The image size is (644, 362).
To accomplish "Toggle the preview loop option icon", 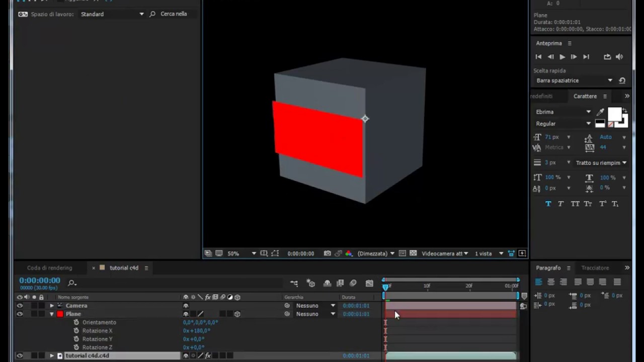I will (x=607, y=57).
